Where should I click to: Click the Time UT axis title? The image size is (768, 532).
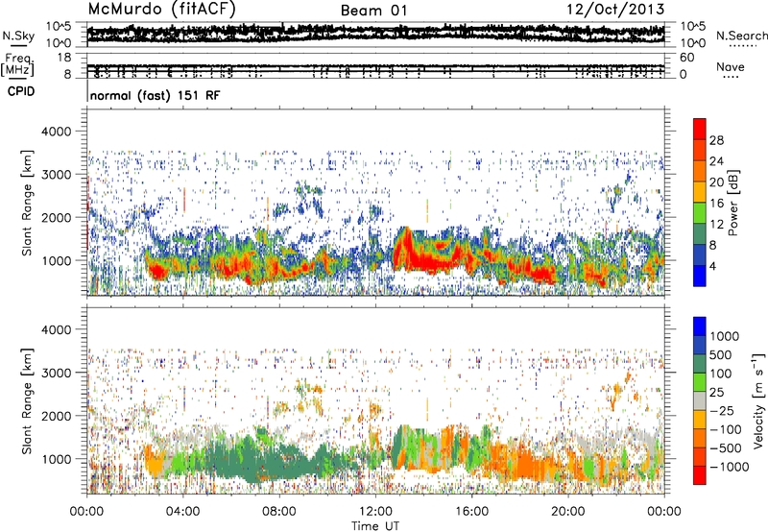point(375,526)
